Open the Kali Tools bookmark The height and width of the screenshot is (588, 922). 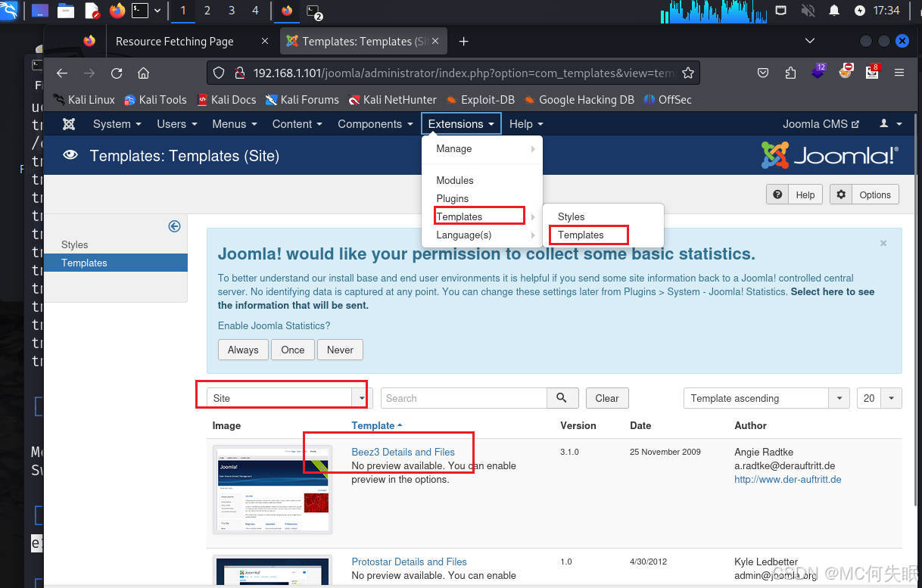[x=155, y=99]
